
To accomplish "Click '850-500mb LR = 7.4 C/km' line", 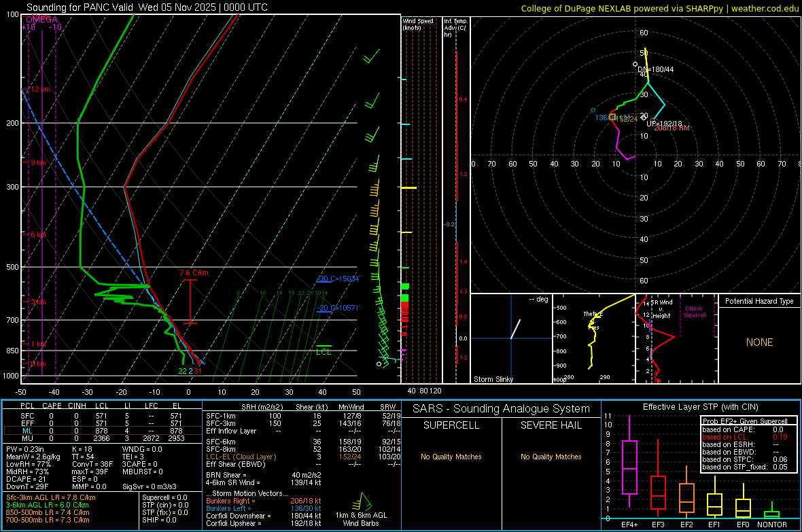I will click(48, 512).
